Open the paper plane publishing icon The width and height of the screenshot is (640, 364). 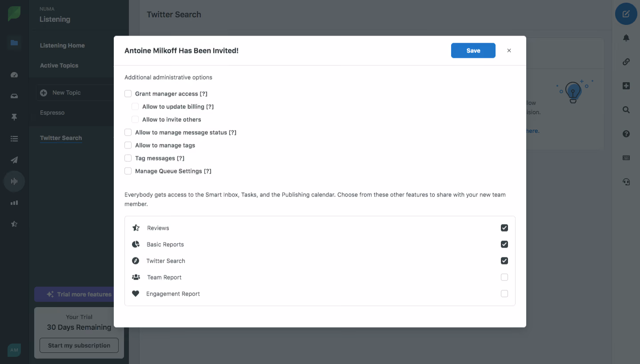pos(14,160)
